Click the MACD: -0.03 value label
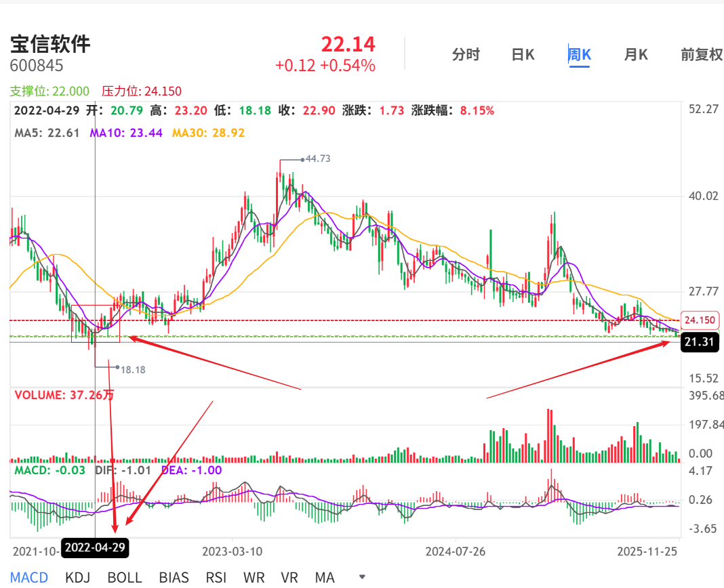 click(50, 470)
